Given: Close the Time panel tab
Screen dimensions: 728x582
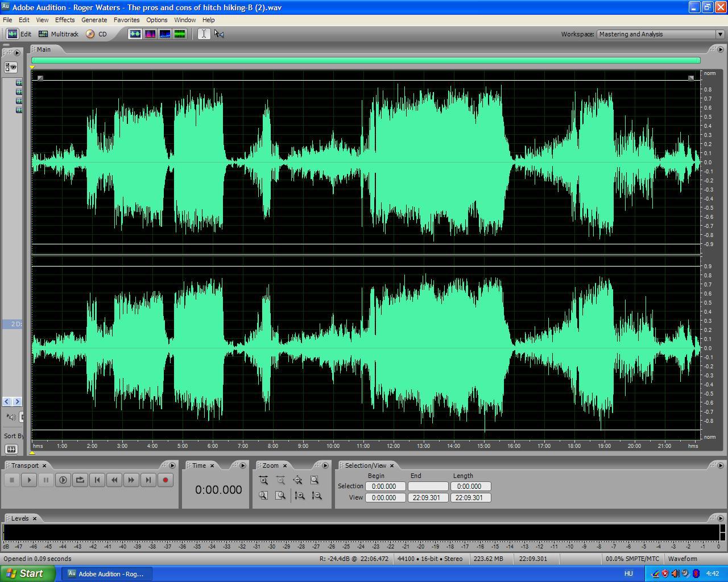Looking at the screenshot, I should pyautogui.click(x=212, y=465).
